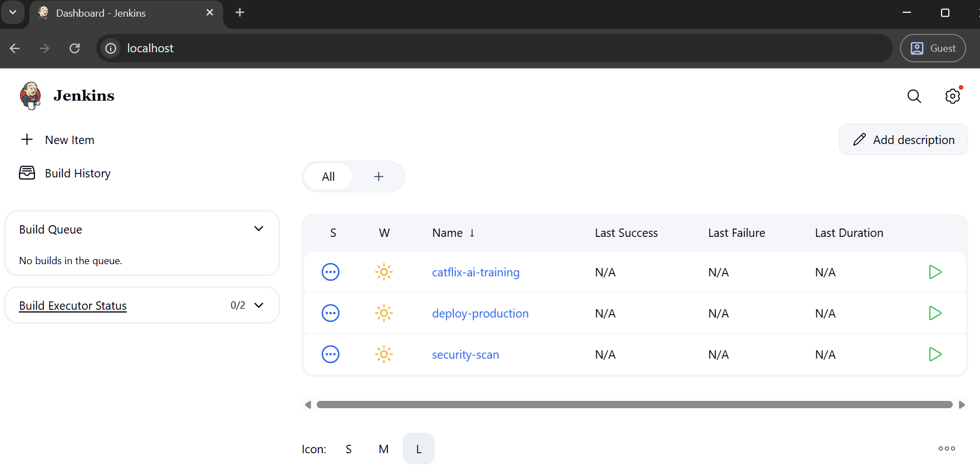The image size is (980, 476).
Task: Open the tab search dropdown arrow
Action: click(x=13, y=12)
